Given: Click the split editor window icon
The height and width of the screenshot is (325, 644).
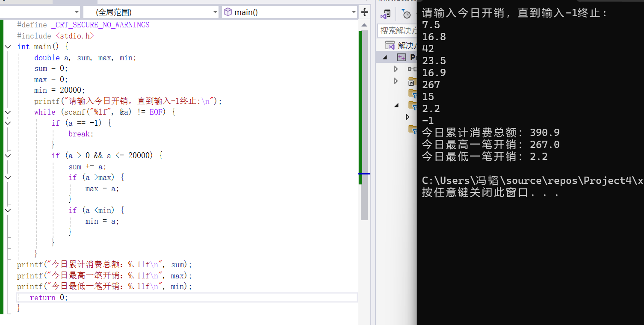Looking at the screenshot, I should click(365, 12).
